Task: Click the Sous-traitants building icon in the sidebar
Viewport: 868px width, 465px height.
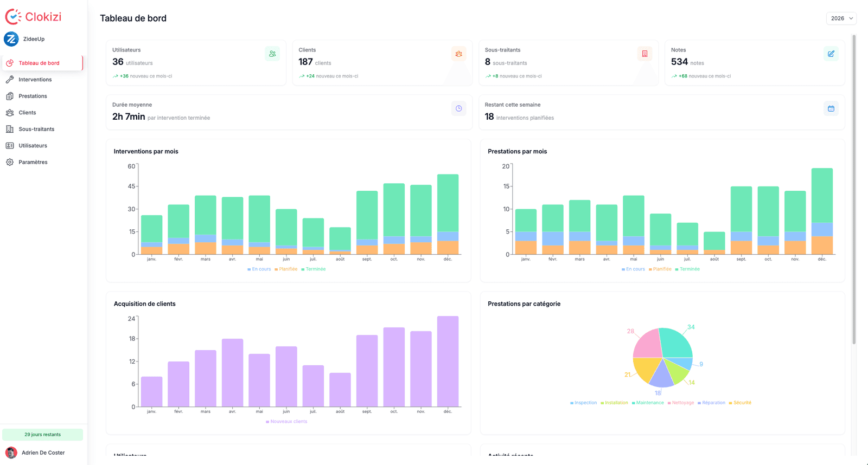Action: pyautogui.click(x=10, y=129)
